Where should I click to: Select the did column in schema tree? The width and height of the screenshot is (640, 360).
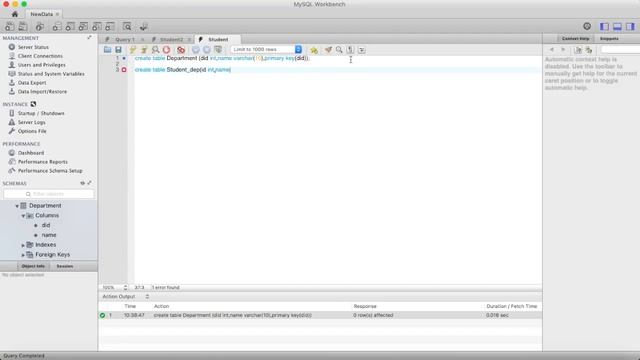pos(46,225)
